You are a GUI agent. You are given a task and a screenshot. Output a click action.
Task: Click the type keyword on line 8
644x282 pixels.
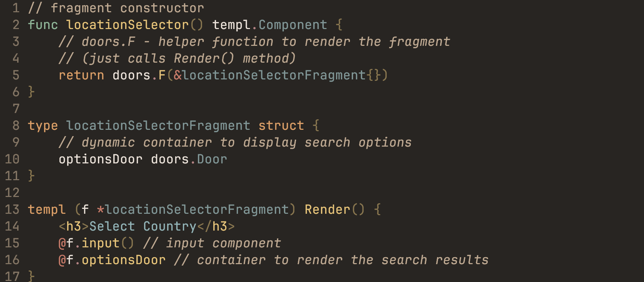tap(43, 126)
